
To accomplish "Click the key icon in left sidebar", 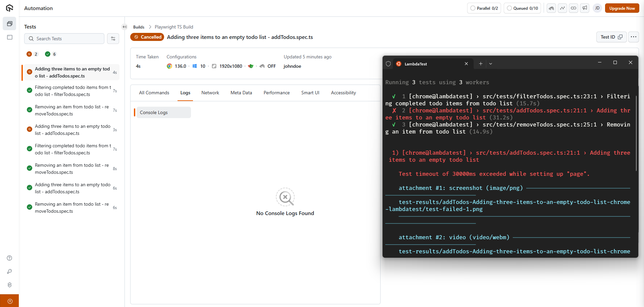I will click(x=9, y=271).
